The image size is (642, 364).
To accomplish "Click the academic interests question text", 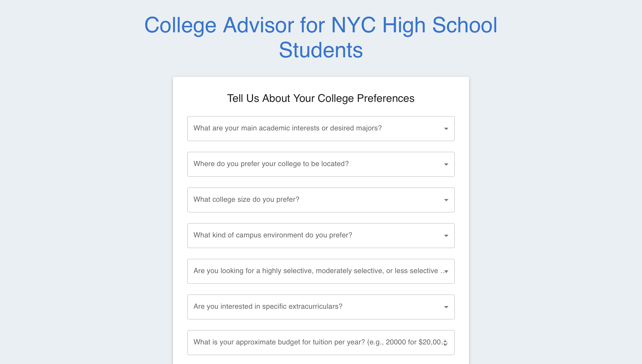I will coord(288,128).
